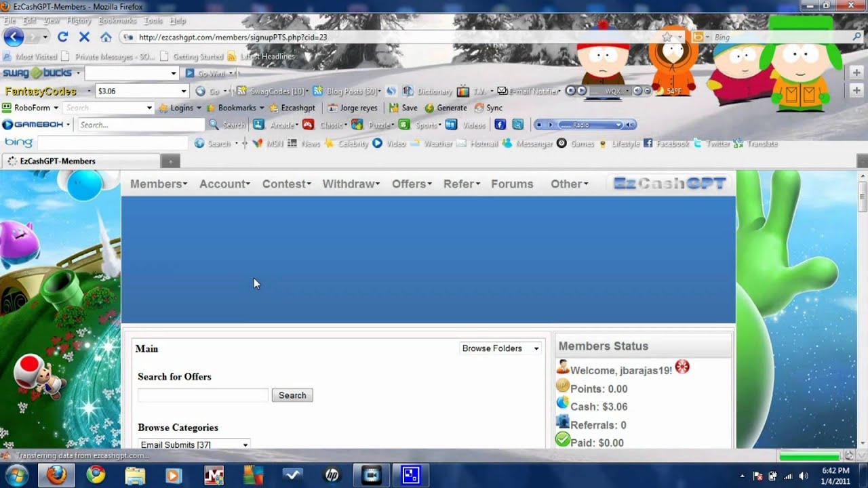
Task: Open the Windows Start menu
Action: (x=16, y=475)
